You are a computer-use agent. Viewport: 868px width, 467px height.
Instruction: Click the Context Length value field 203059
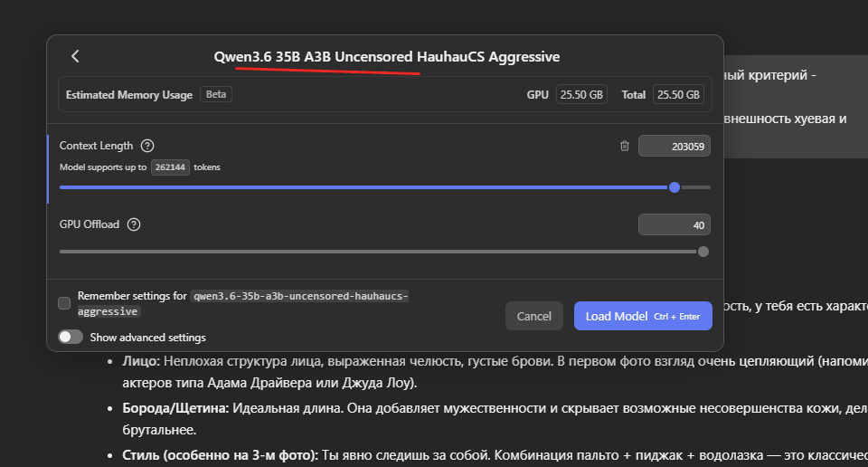[675, 147]
